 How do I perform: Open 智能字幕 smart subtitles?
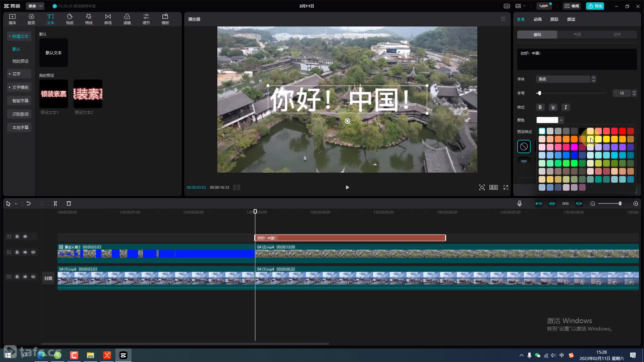[x=19, y=101]
